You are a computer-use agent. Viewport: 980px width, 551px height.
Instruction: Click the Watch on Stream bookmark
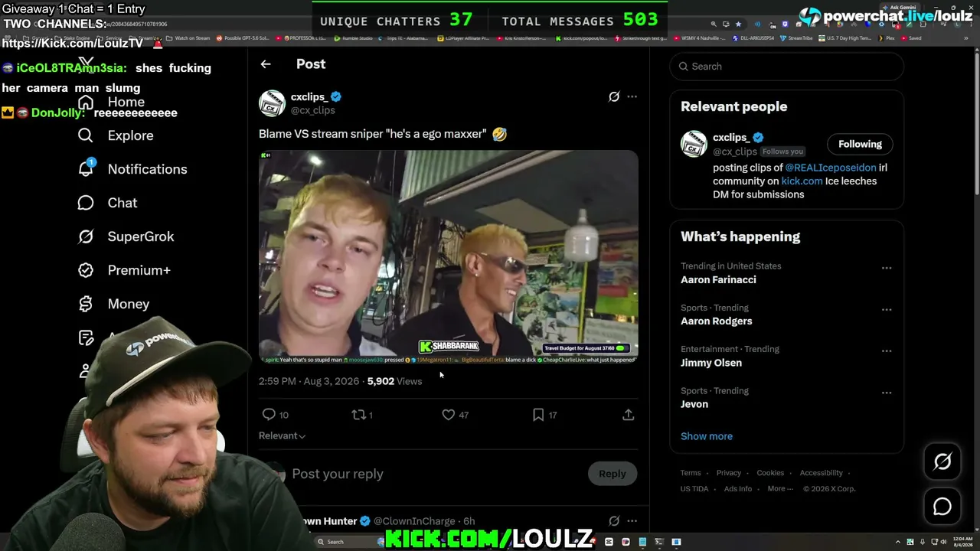189,37
